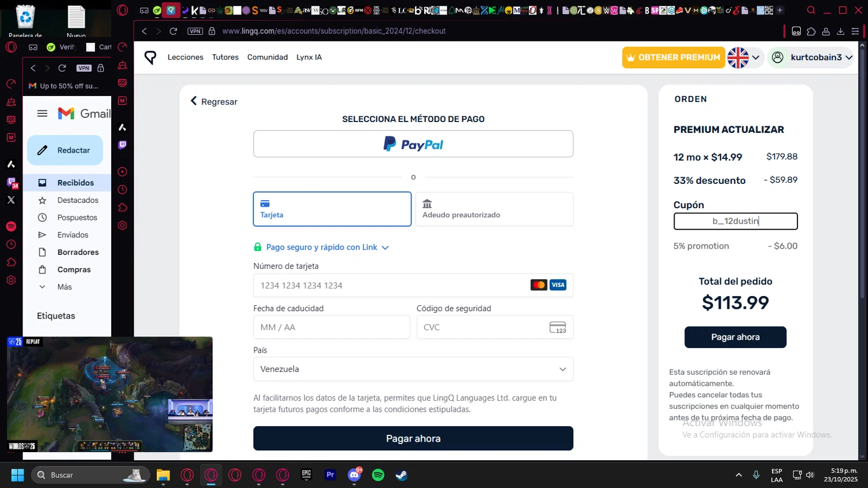
Task: Click Redactar in Gmail
Action: pyautogui.click(x=65, y=150)
